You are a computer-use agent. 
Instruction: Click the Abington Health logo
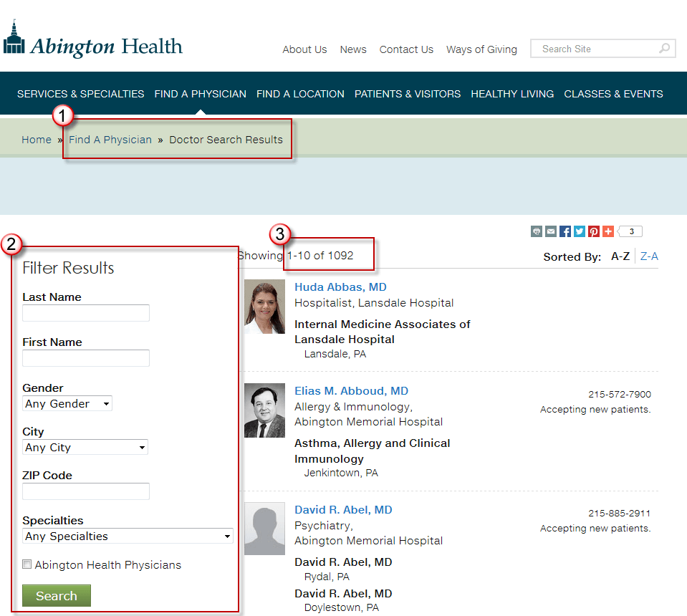tap(93, 39)
